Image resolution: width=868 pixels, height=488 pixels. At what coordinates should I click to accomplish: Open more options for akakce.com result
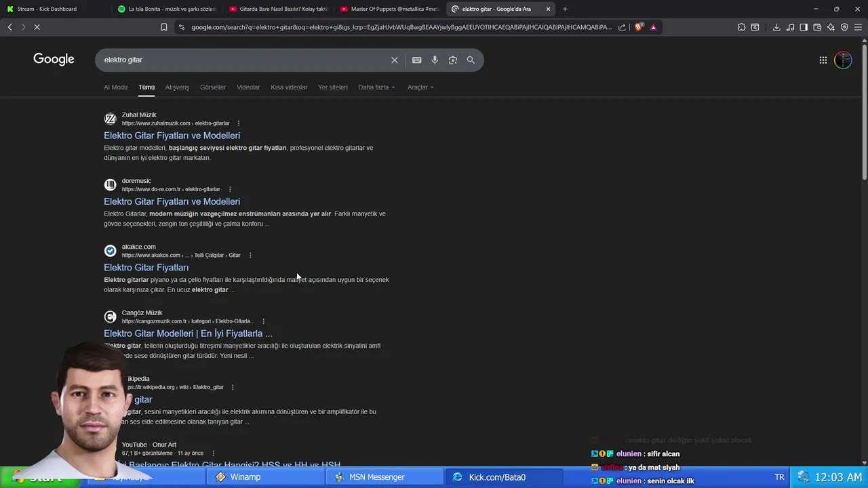tap(250, 256)
